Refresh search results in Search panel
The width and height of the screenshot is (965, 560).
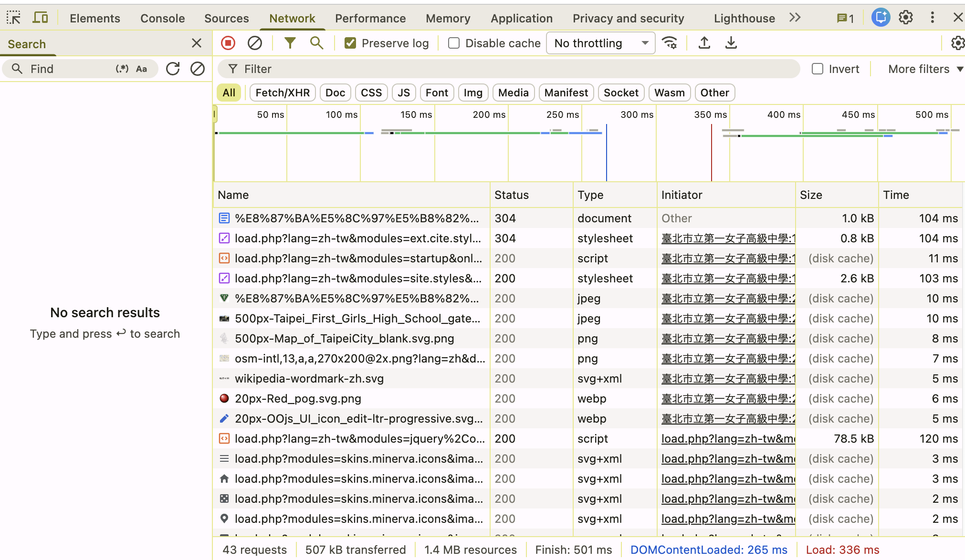click(173, 69)
